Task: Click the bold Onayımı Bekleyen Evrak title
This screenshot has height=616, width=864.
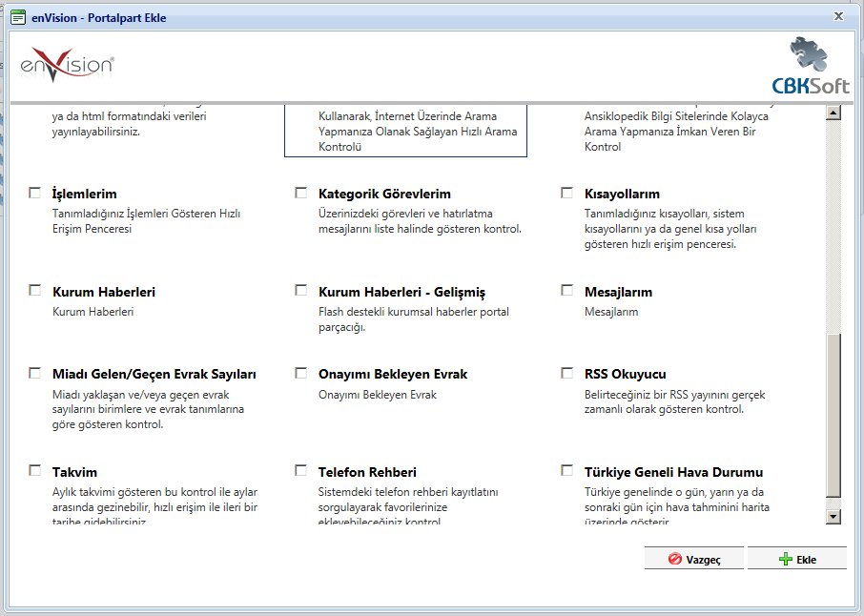Action: 393,374
